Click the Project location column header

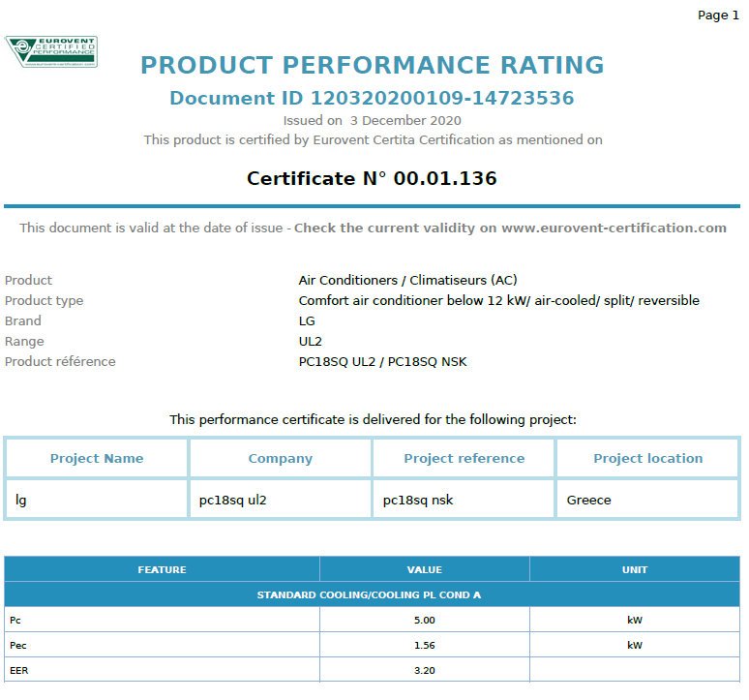click(x=647, y=458)
